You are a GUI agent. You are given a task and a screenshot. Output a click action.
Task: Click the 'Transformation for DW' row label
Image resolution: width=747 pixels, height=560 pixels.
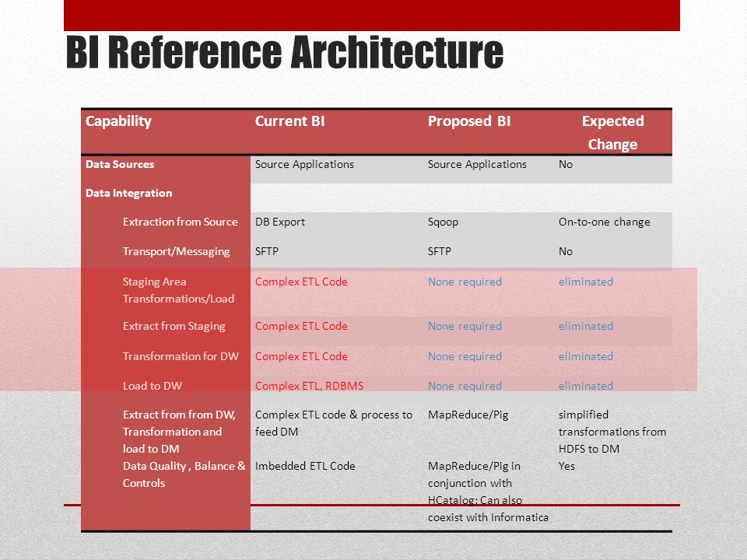point(181,356)
